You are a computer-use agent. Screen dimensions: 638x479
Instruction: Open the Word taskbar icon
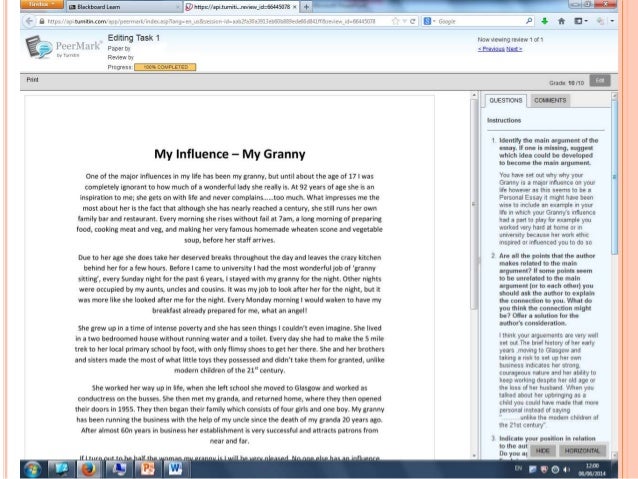tap(175, 469)
